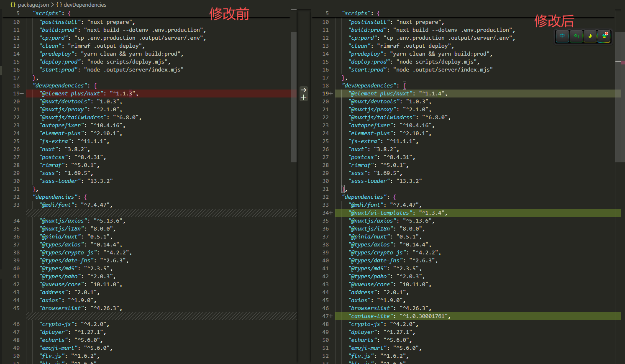Screen dimensions: 625x364
Task: Click the added "@nuxt/ui-templates" line
Action: pos(477,213)
